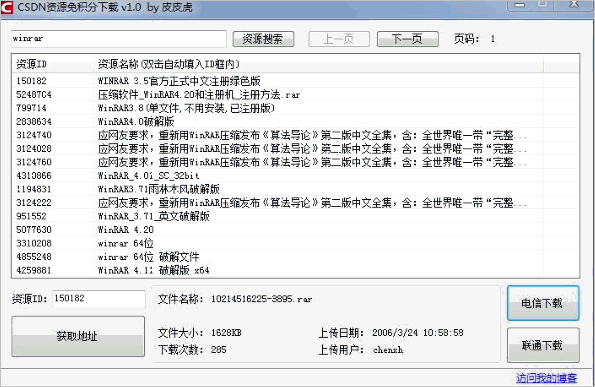Select row with ID 3124740

click(x=296, y=135)
